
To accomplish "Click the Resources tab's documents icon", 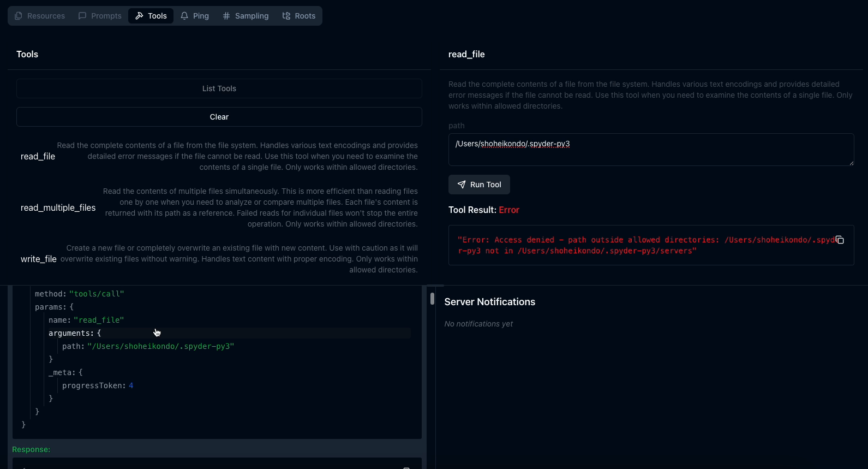I will [19, 16].
